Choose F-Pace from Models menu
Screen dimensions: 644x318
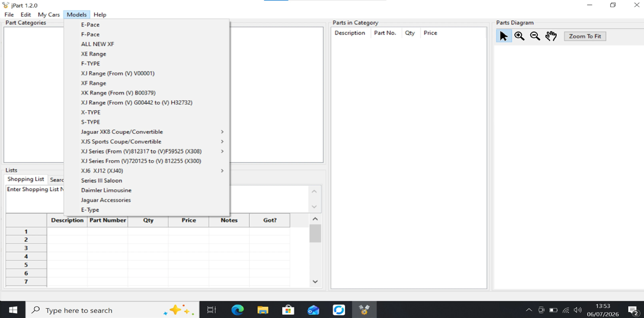[x=147, y=34]
